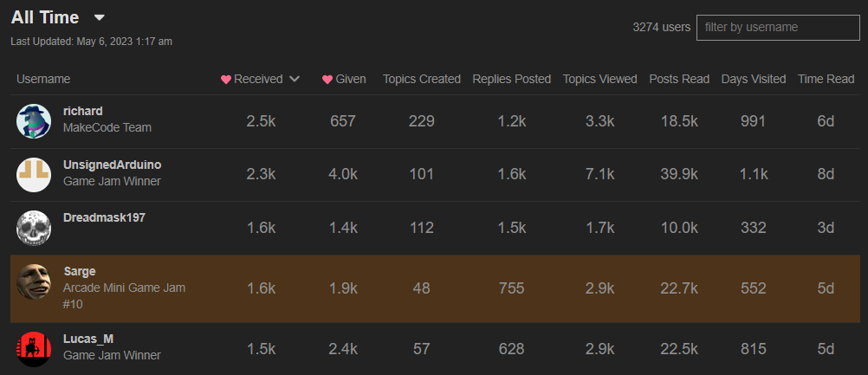Click the heart icon beside Given
The image size is (868, 375).
pos(327,79)
